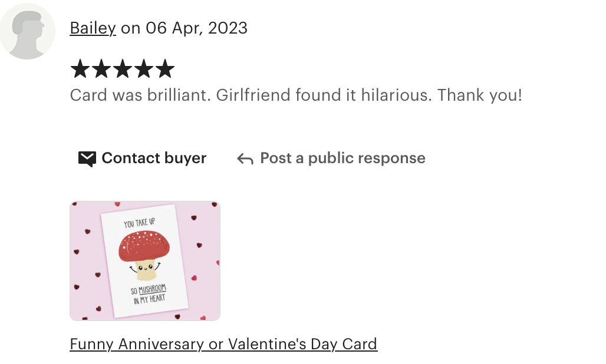Click the review text Card was brilliant

(x=140, y=95)
